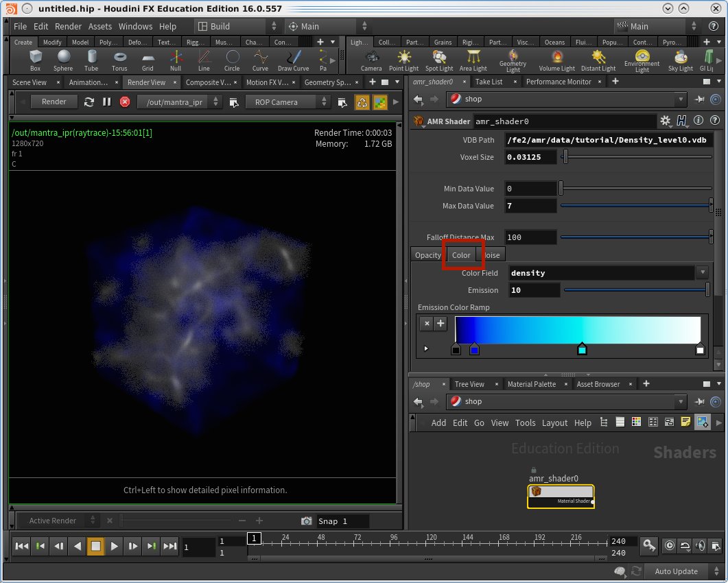Pause the current render

tap(107, 102)
